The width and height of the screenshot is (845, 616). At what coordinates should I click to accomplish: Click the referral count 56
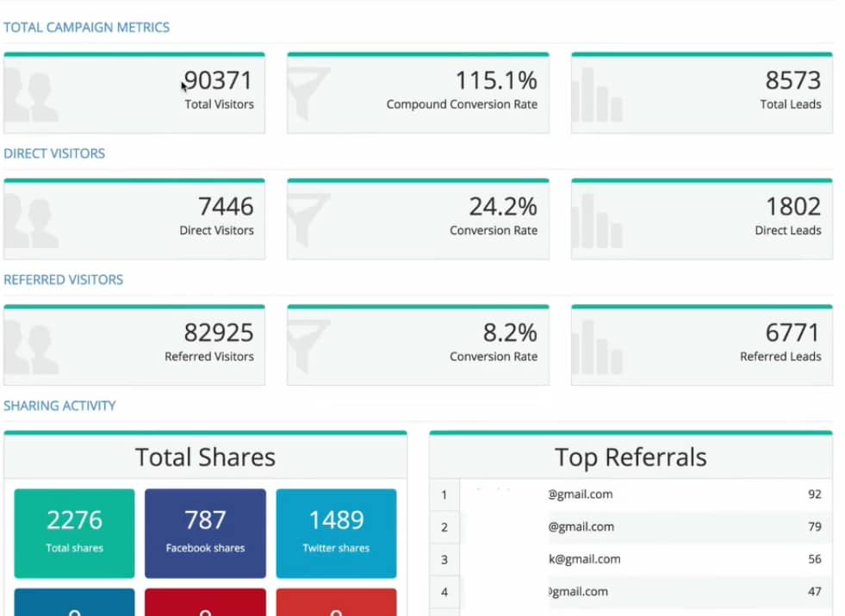coord(815,559)
